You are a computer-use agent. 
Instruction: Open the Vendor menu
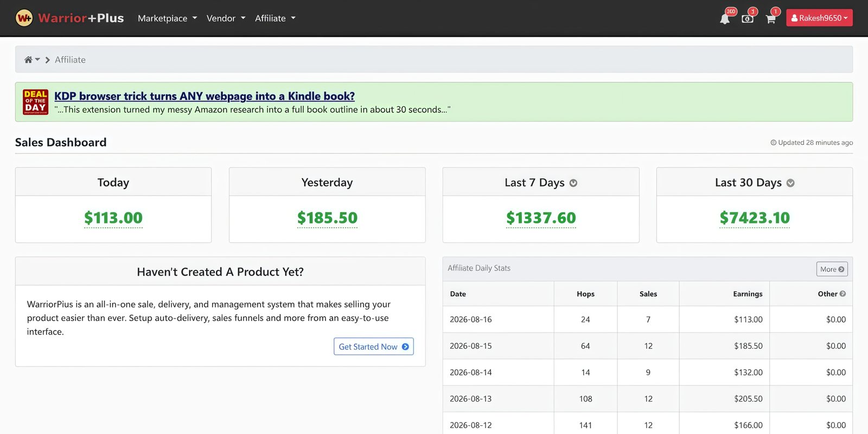(226, 18)
